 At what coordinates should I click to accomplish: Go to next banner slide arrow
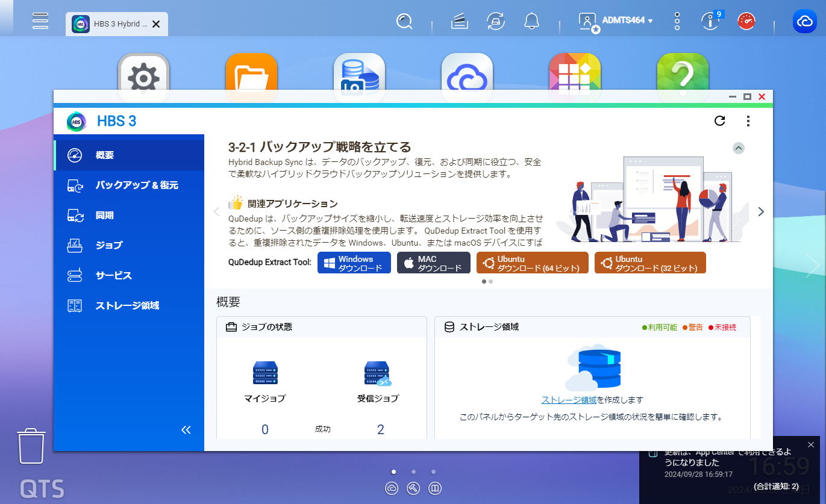pos(761,211)
